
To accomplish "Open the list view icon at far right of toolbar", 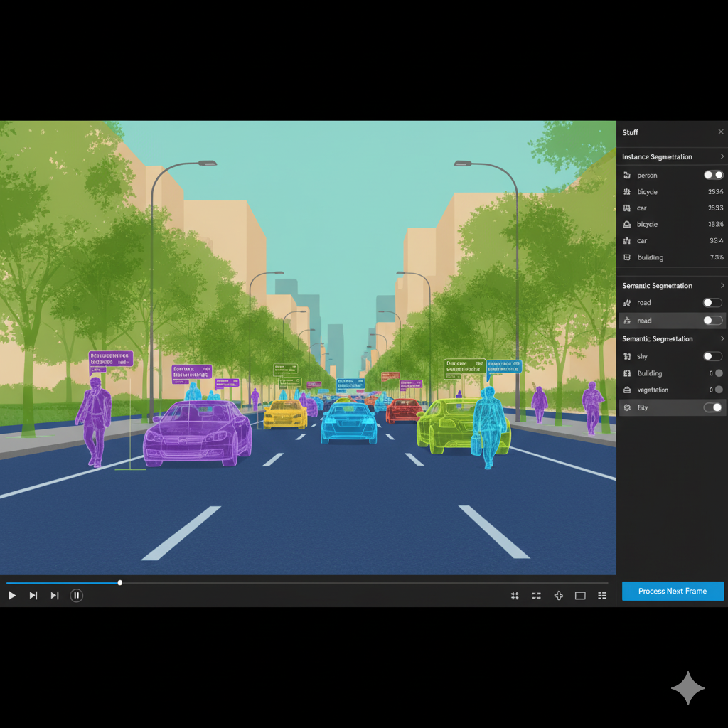I will 602,596.
